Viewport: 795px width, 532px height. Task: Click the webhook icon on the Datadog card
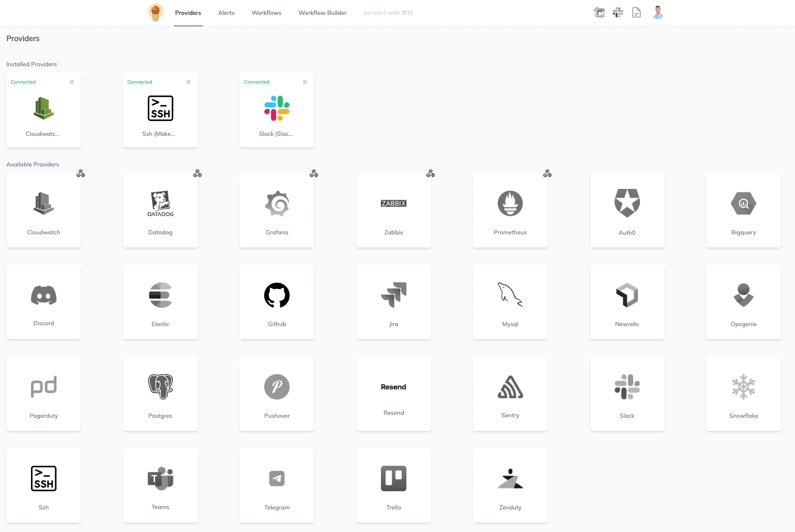tap(197, 173)
